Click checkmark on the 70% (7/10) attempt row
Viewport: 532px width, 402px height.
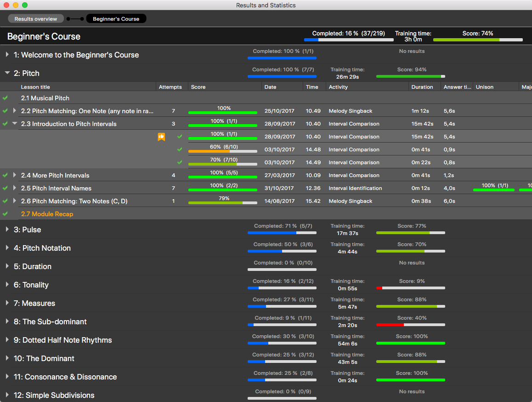pos(180,162)
